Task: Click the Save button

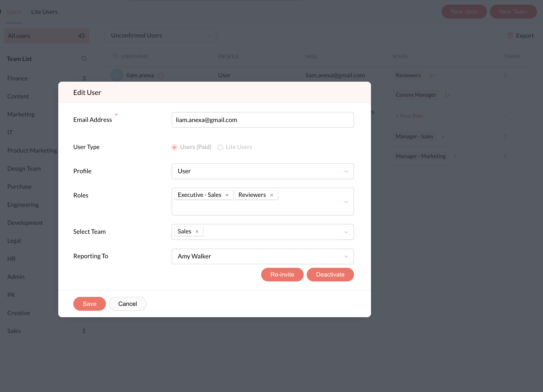Action: click(89, 304)
